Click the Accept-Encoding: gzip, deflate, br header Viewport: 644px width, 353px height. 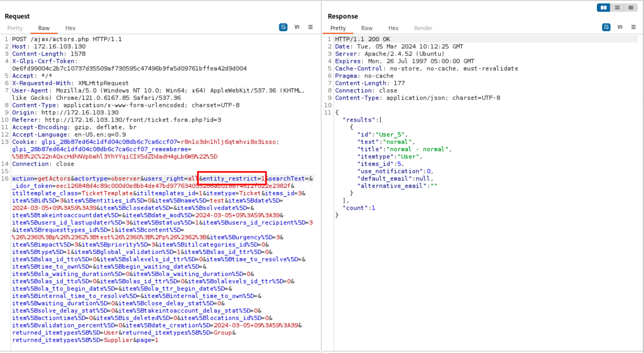[74, 127]
